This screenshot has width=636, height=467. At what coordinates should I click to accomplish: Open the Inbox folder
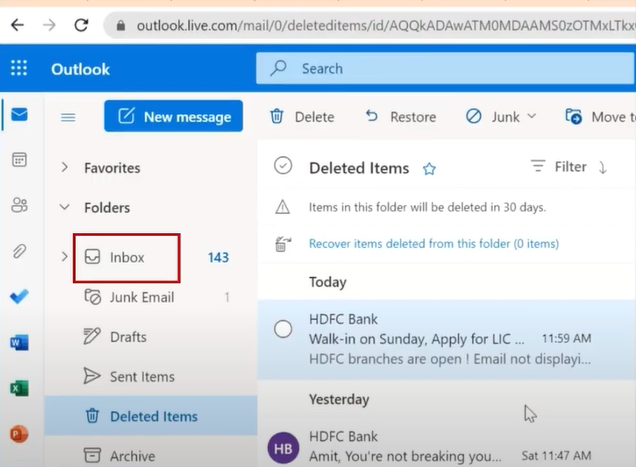pyautogui.click(x=127, y=258)
